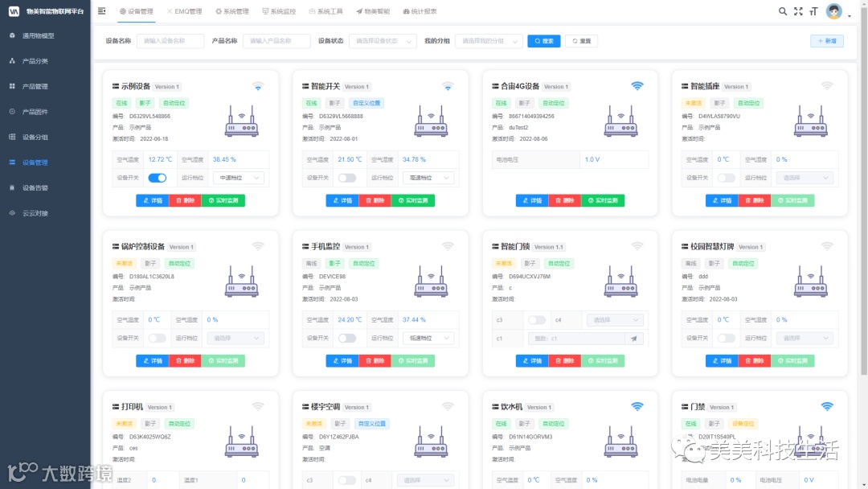
Task: Click the wifi signal icon on the 门禁 card
Action: [827, 406]
